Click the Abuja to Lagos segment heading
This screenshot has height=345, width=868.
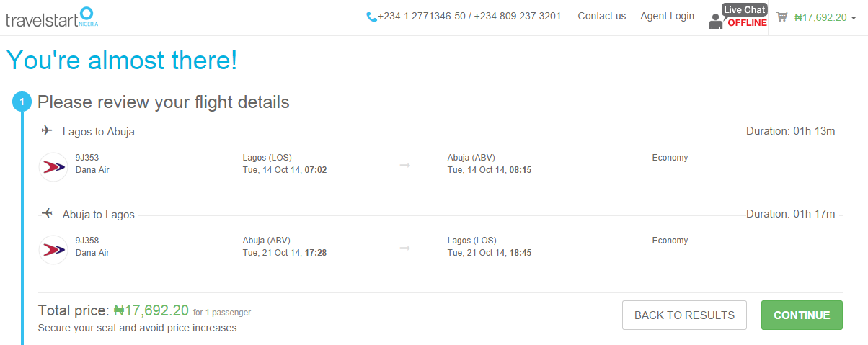(x=99, y=215)
